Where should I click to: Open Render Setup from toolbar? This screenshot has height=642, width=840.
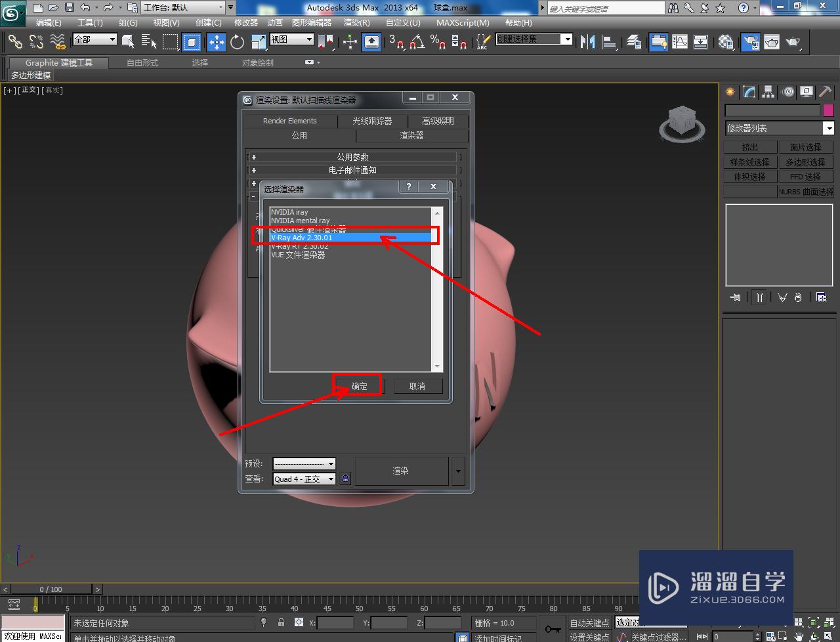point(750,42)
